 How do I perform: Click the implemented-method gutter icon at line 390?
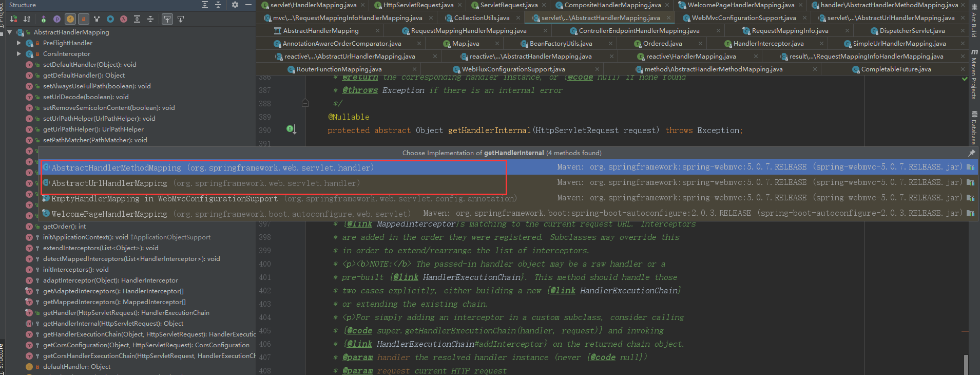coord(291,129)
